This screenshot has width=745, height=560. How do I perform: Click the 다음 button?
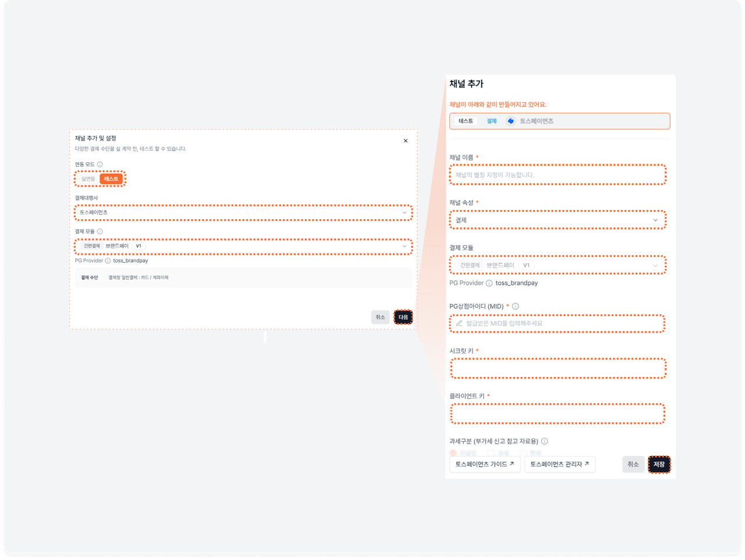pyautogui.click(x=403, y=317)
